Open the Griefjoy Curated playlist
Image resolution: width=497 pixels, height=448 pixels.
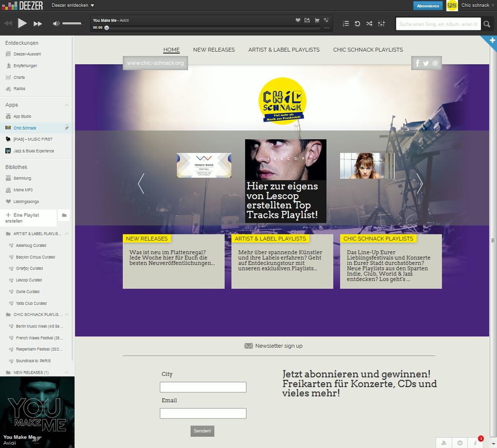pyautogui.click(x=29, y=268)
